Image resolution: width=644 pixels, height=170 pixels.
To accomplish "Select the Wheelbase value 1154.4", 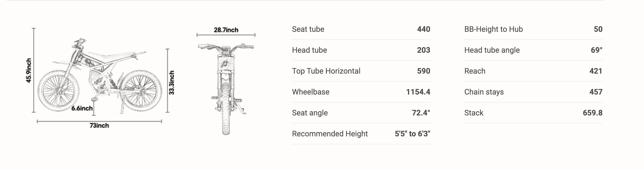I will point(418,92).
